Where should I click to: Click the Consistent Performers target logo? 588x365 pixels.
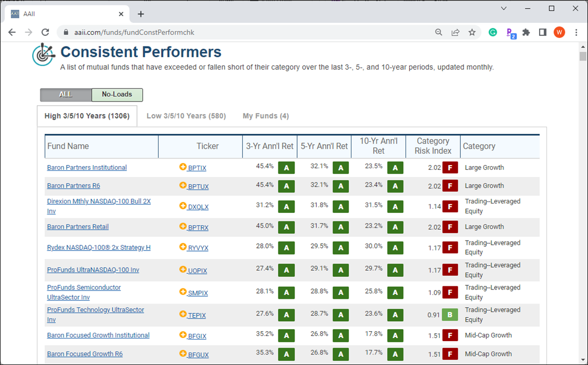point(44,54)
